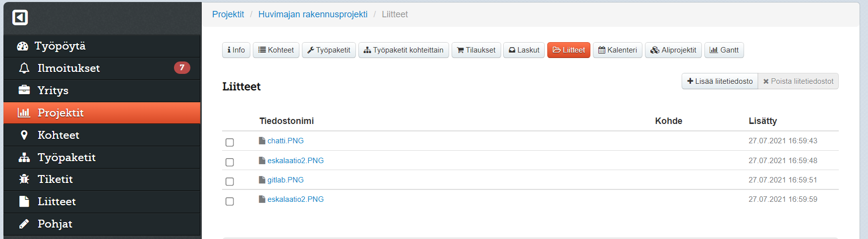Open Pohjat templates in sidebar
868x239 pixels.
click(55, 224)
